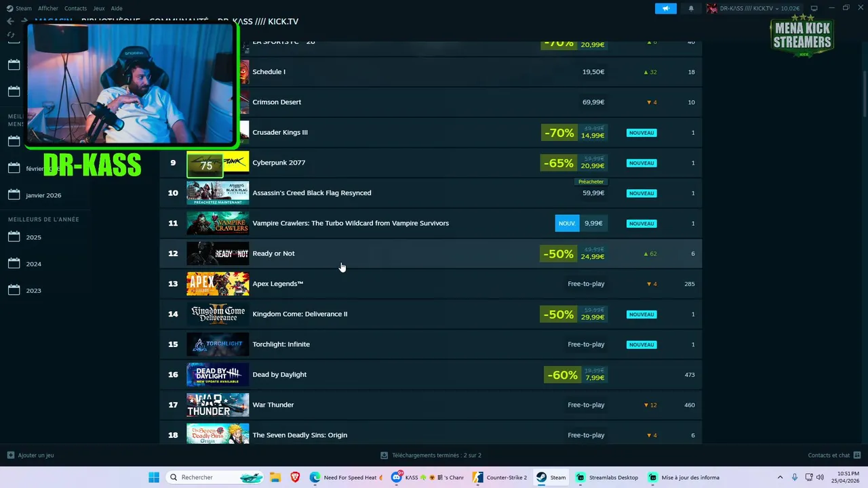Click the Schedule I game title
The width and height of the screenshot is (868, 488).
269,72
